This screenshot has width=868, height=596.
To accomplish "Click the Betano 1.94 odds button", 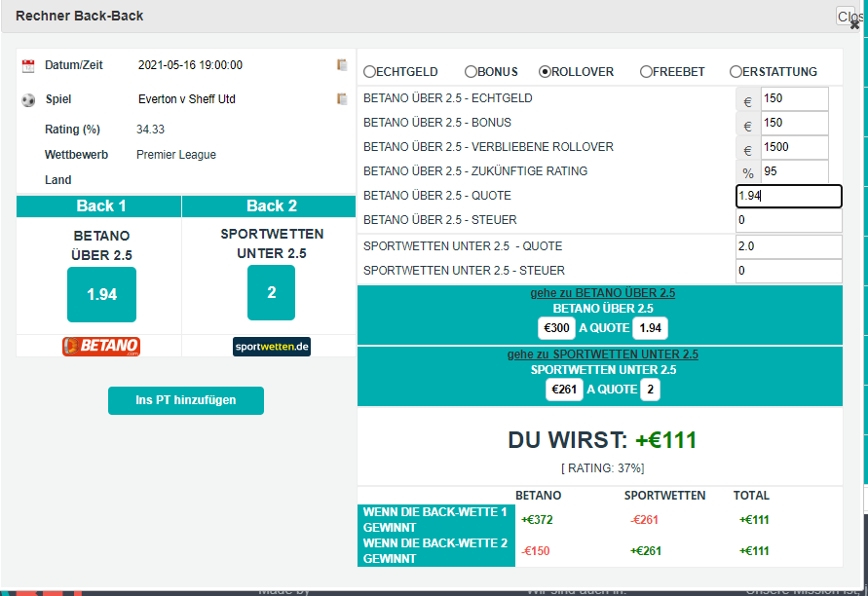I will [x=102, y=294].
